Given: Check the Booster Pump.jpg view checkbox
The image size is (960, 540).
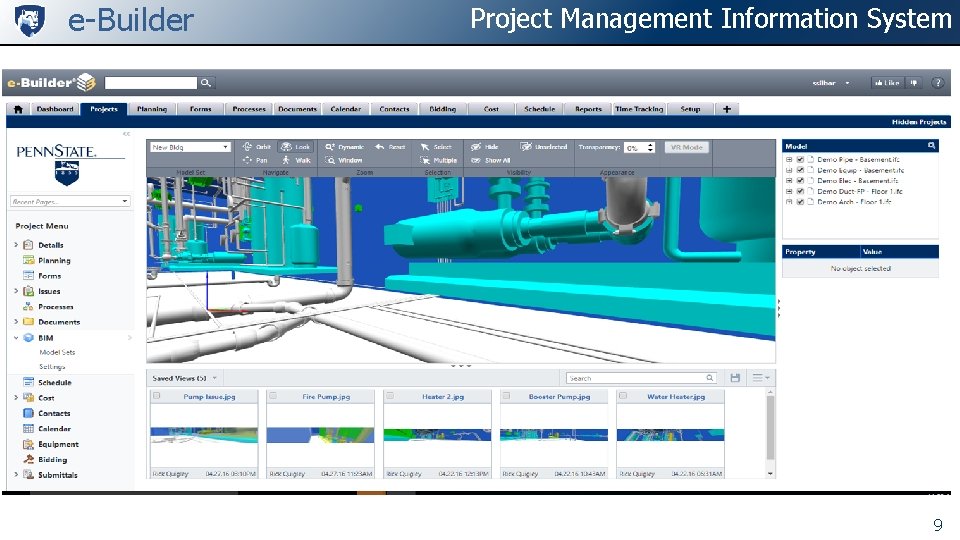Looking at the screenshot, I should [x=506, y=396].
